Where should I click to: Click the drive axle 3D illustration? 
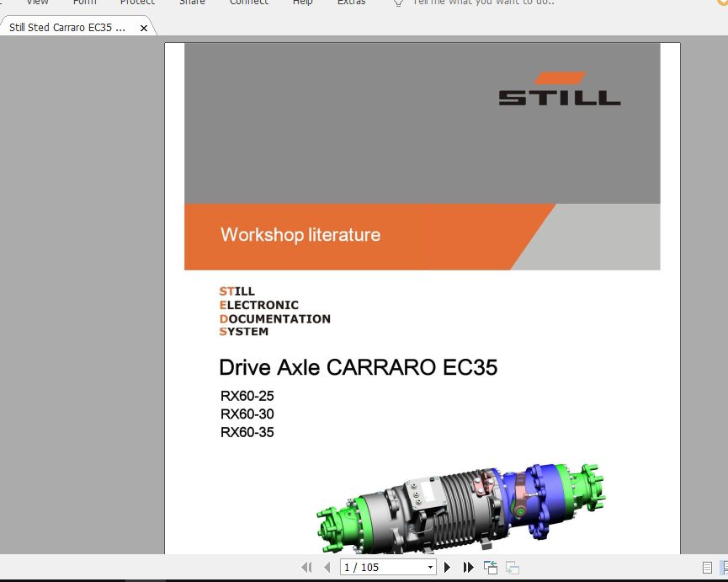pyautogui.click(x=461, y=509)
